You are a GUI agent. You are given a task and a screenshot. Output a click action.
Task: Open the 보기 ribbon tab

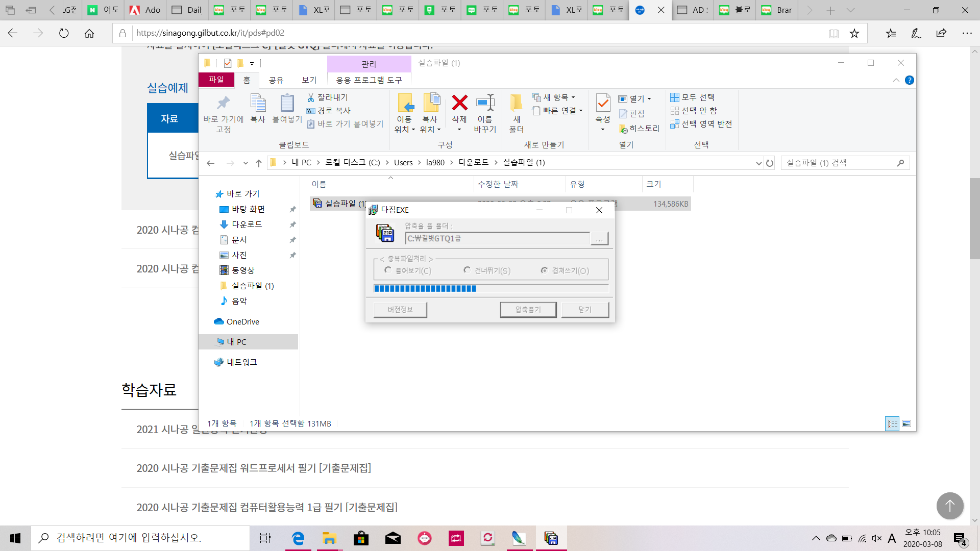pos(309,80)
